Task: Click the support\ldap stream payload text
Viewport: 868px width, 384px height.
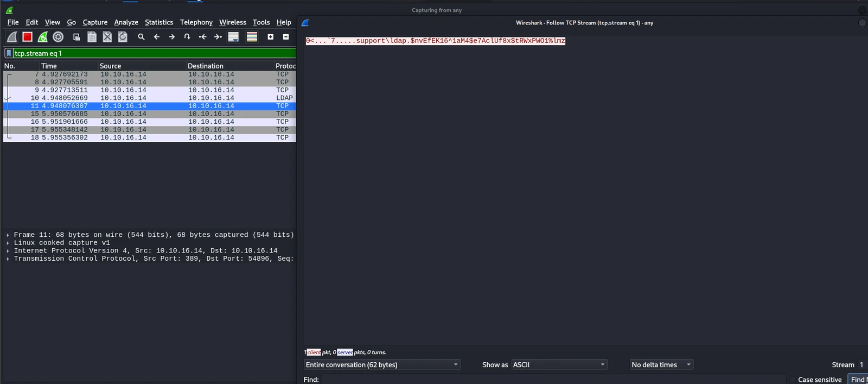Action: pos(435,41)
